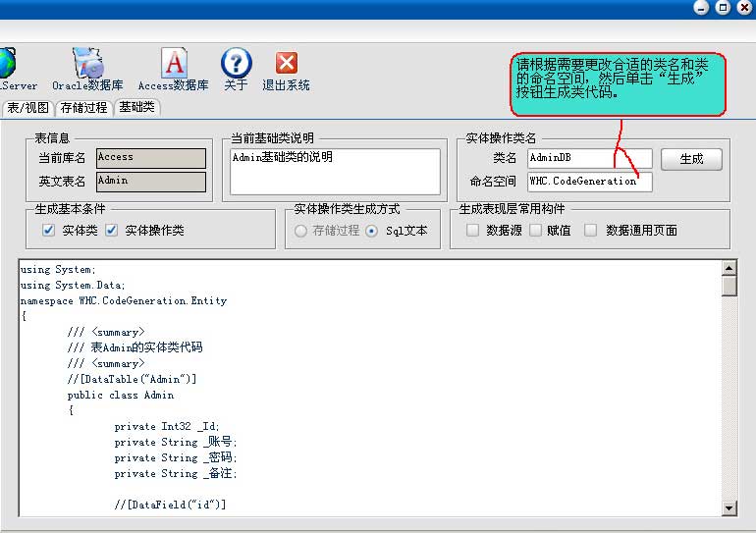Click the Oracle数据库 toolbar icon

(x=88, y=64)
